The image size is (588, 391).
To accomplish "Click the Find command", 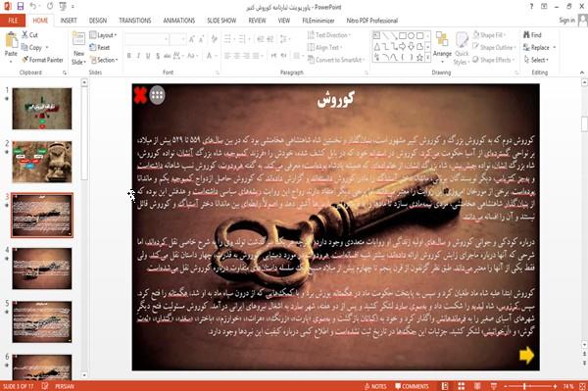I will 532,35.
